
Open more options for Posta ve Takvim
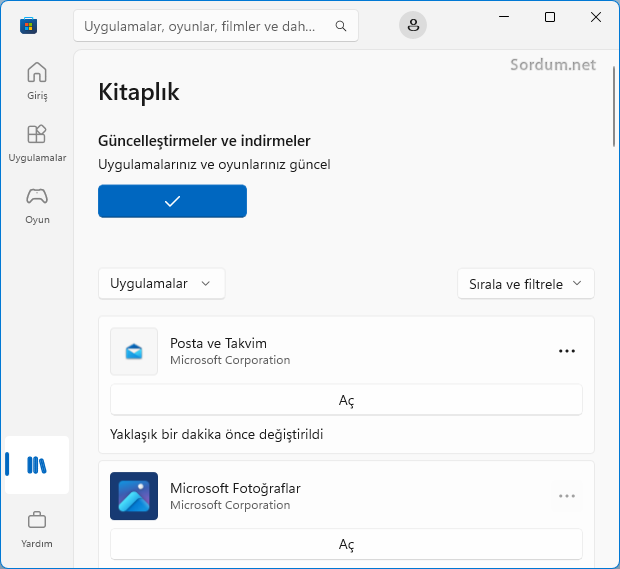(x=567, y=351)
